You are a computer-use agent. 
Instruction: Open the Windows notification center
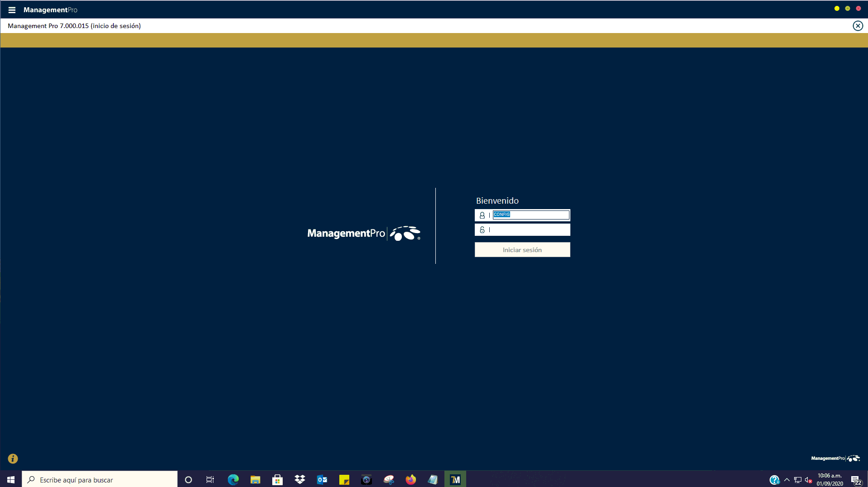[x=856, y=480]
